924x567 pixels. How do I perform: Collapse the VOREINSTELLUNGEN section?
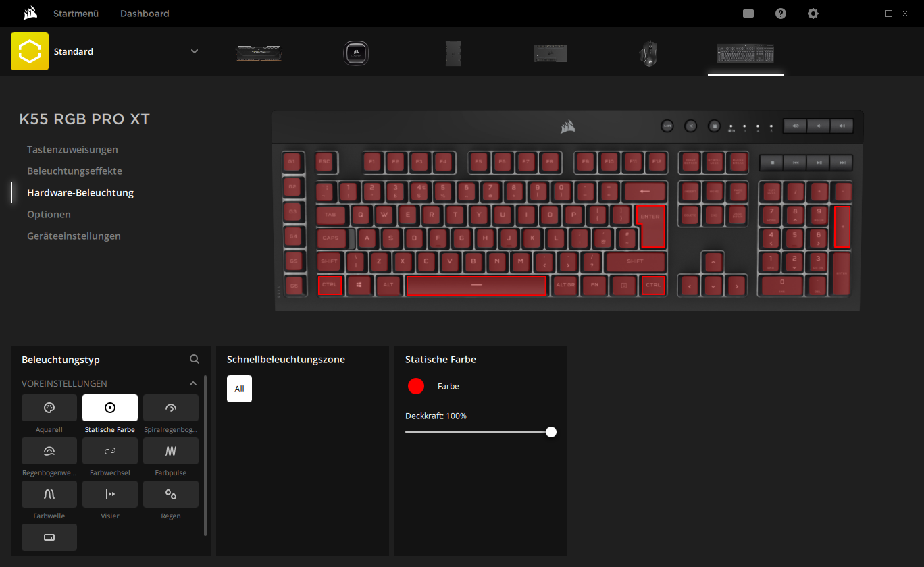click(x=192, y=383)
